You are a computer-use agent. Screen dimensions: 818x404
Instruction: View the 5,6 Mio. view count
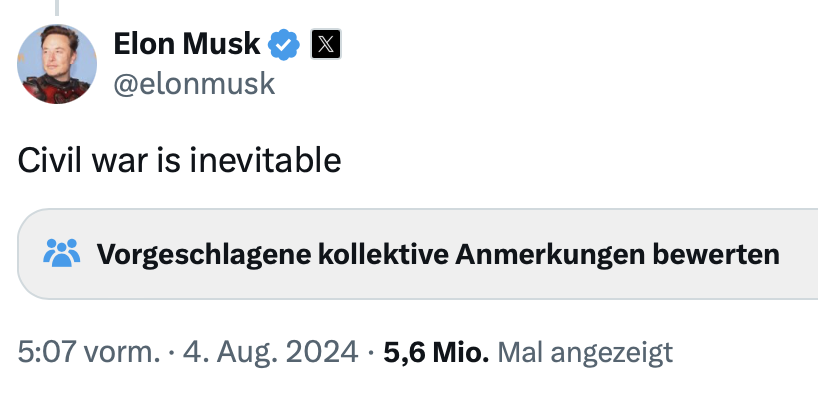(x=436, y=352)
